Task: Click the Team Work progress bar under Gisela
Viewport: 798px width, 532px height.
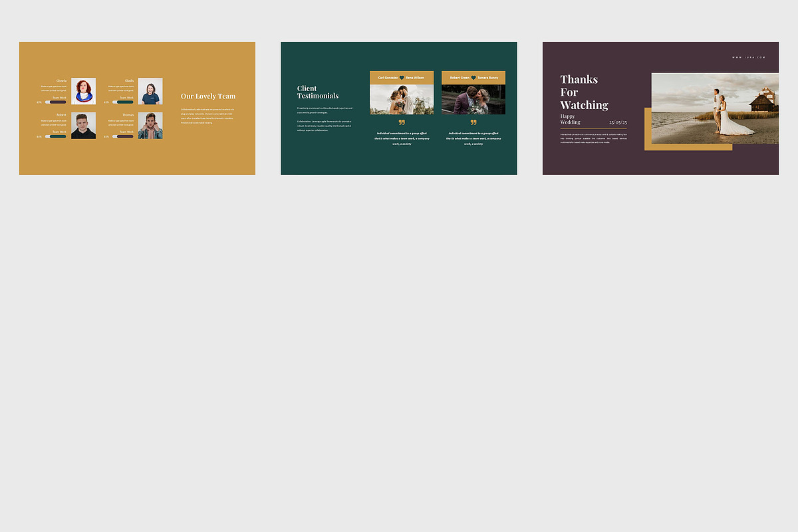Action: tap(56, 102)
